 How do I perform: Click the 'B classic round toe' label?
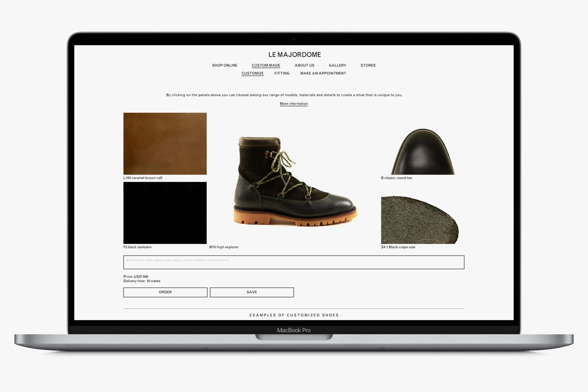click(x=396, y=178)
